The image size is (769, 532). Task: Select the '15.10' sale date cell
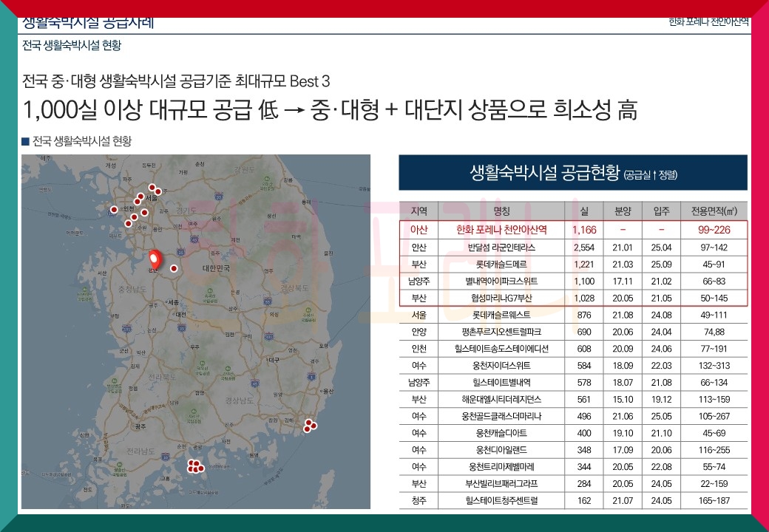(x=623, y=399)
